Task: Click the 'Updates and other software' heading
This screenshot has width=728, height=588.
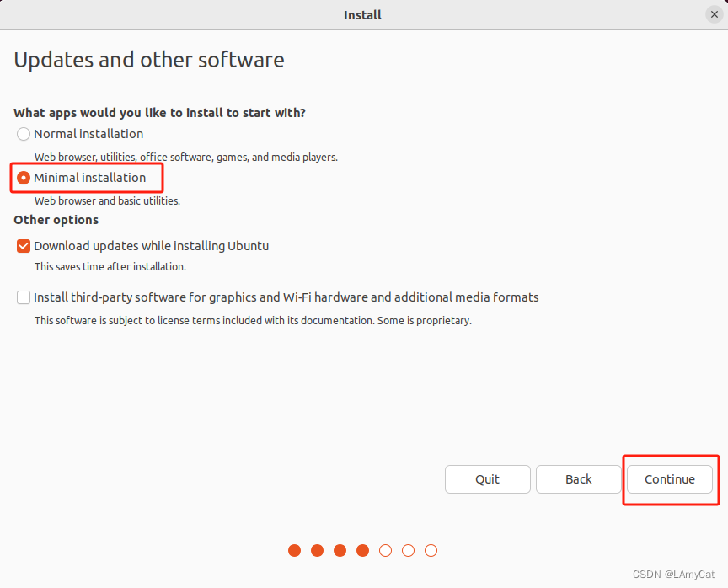Action: tap(149, 61)
